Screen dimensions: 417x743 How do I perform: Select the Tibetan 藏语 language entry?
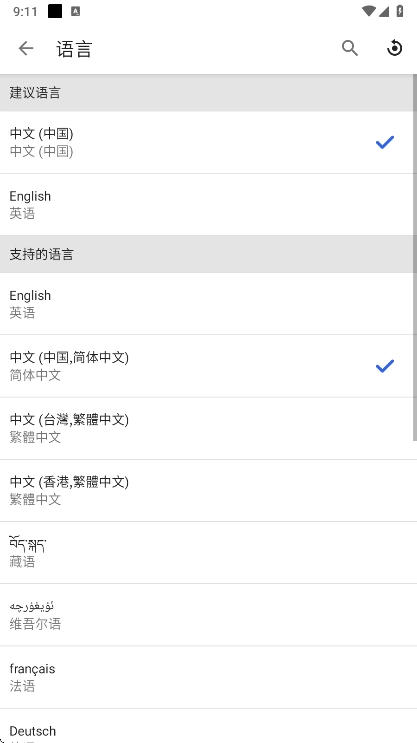208,553
